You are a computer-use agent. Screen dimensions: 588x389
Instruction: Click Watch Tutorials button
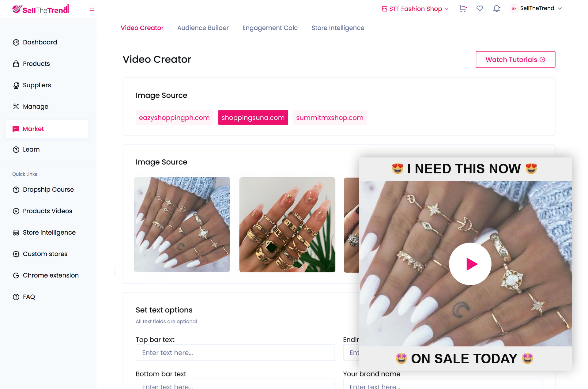pyautogui.click(x=515, y=59)
